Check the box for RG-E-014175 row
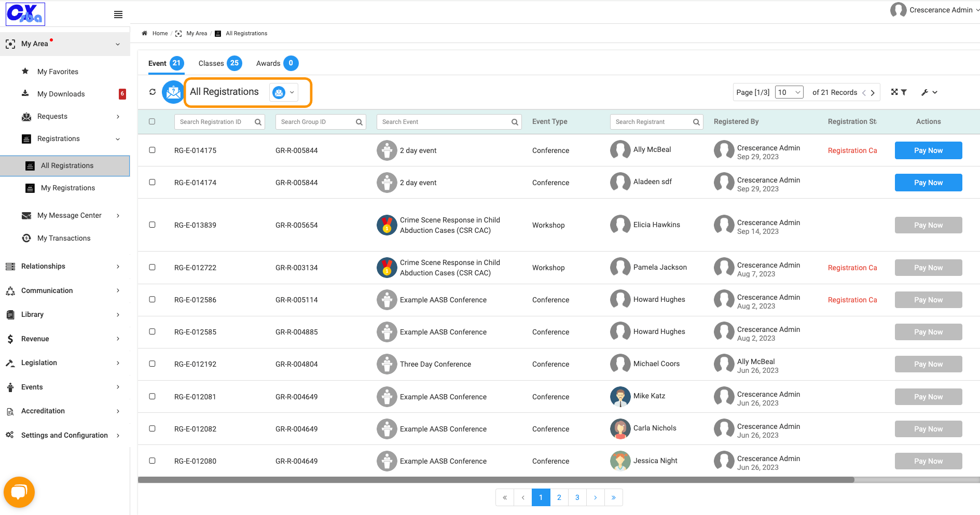 (152, 150)
